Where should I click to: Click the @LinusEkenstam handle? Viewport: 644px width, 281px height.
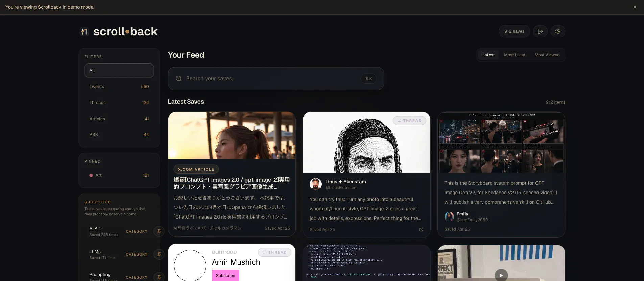pos(341,188)
